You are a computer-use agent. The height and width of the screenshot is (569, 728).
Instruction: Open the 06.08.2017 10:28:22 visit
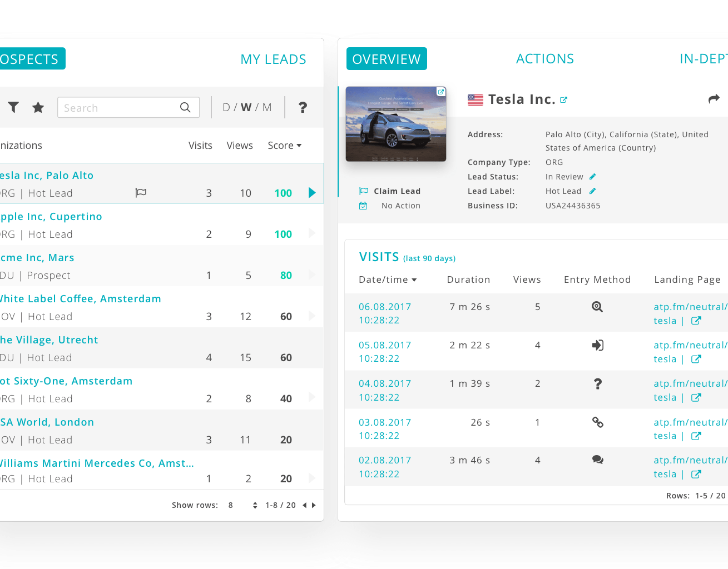(x=385, y=313)
